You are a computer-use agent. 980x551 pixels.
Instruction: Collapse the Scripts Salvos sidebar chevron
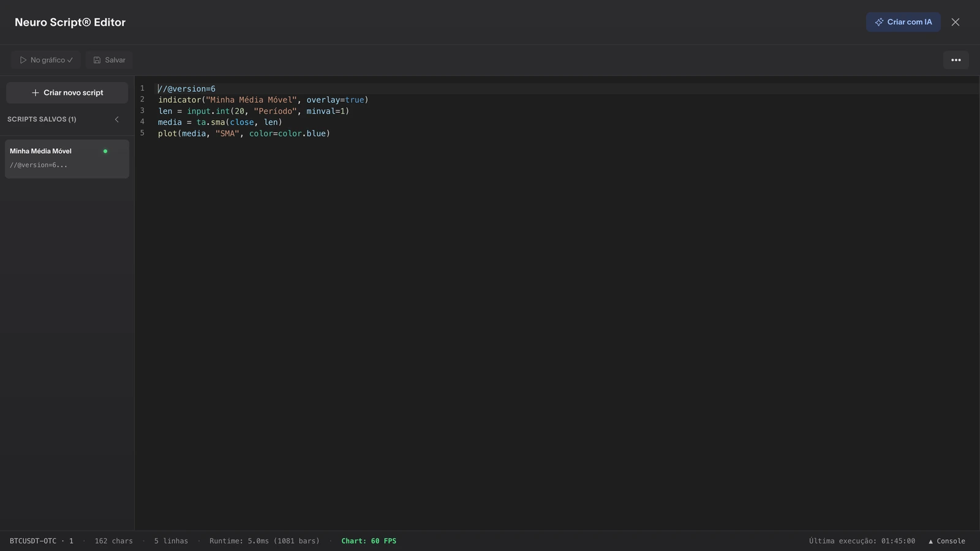coord(117,119)
